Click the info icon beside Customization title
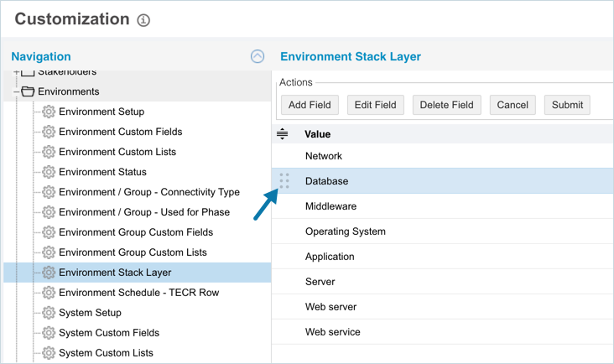Image resolution: width=614 pixels, height=364 pixels. click(143, 20)
